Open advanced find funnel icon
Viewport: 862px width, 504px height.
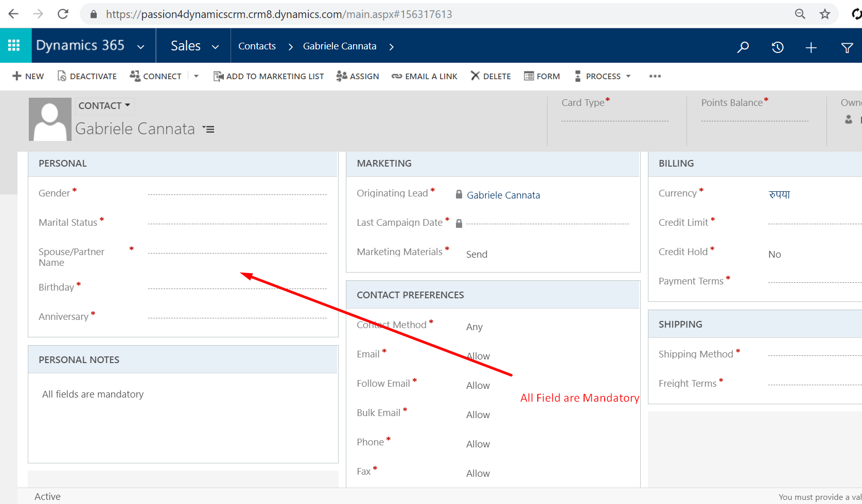pos(847,48)
